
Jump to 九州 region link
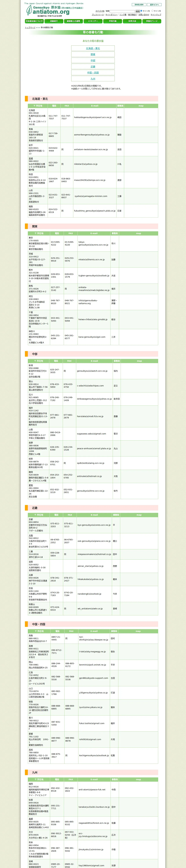click(93, 79)
